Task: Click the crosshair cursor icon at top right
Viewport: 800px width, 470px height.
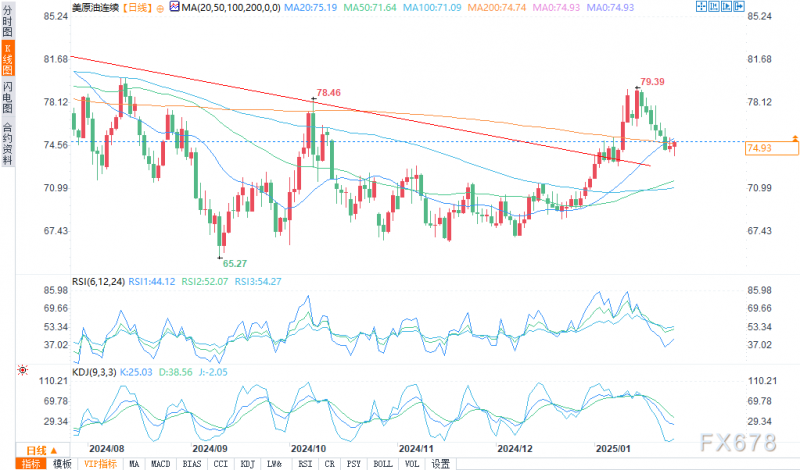Action: click(x=701, y=7)
